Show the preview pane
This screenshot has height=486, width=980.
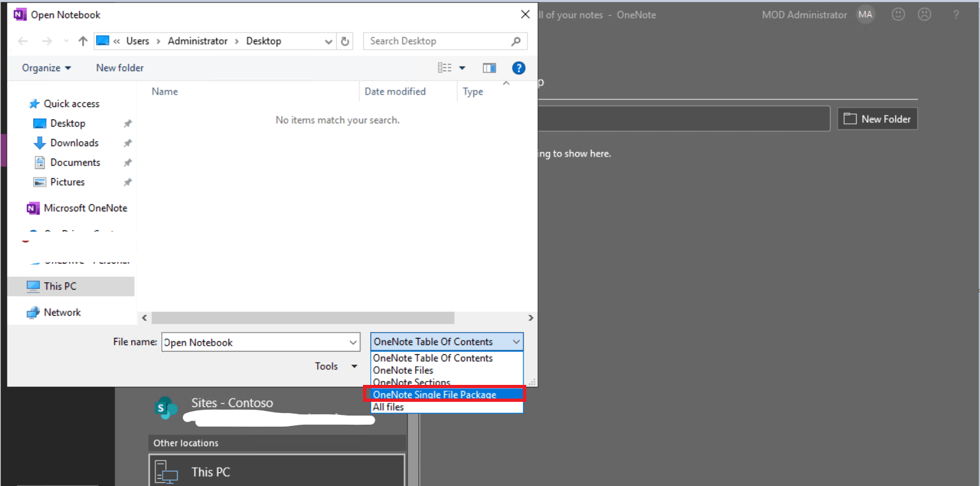(489, 68)
